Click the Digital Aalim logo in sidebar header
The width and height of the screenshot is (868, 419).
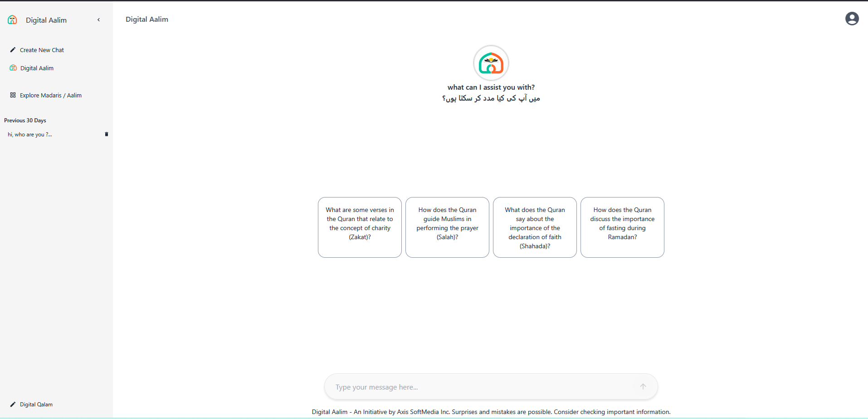click(12, 20)
